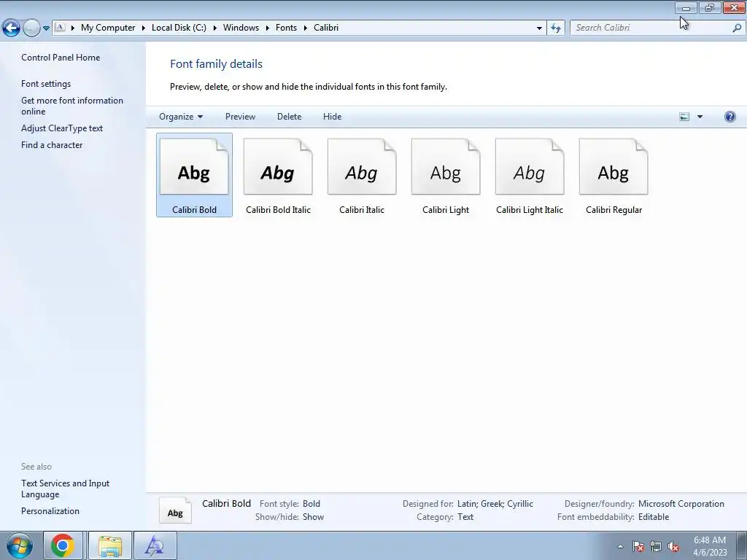Click the Font family details heading
Screen dimensions: 747x560
216,64
